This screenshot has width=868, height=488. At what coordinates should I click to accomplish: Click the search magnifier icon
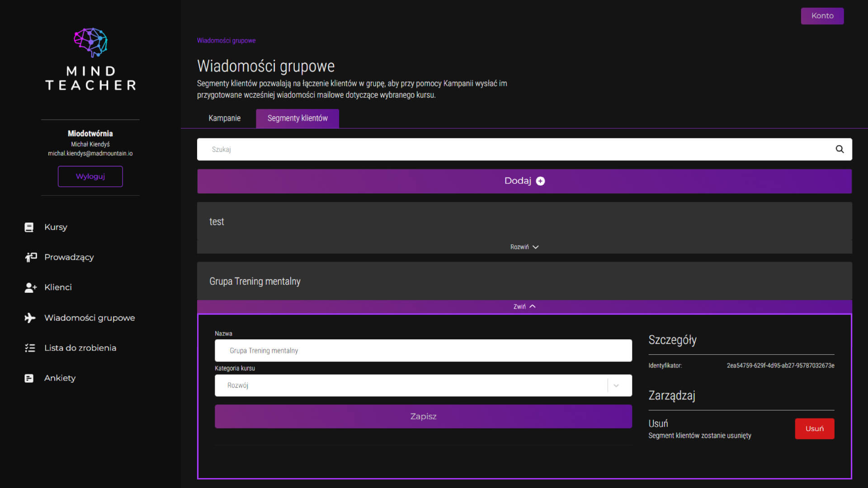pyautogui.click(x=840, y=149)
